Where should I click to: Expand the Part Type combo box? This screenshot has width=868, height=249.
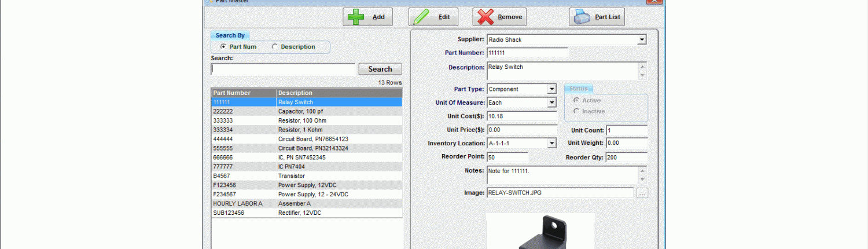551,89
